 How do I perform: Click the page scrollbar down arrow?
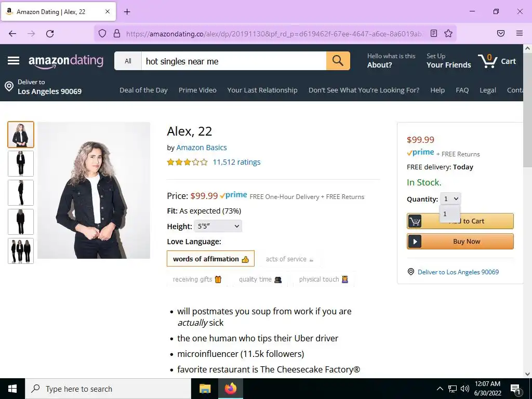527,374
